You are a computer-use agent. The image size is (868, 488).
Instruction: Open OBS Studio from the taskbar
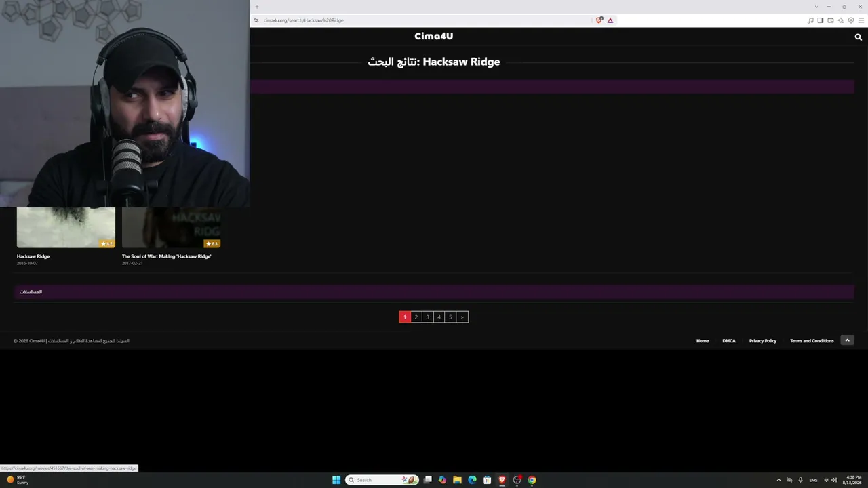[517, 480]
